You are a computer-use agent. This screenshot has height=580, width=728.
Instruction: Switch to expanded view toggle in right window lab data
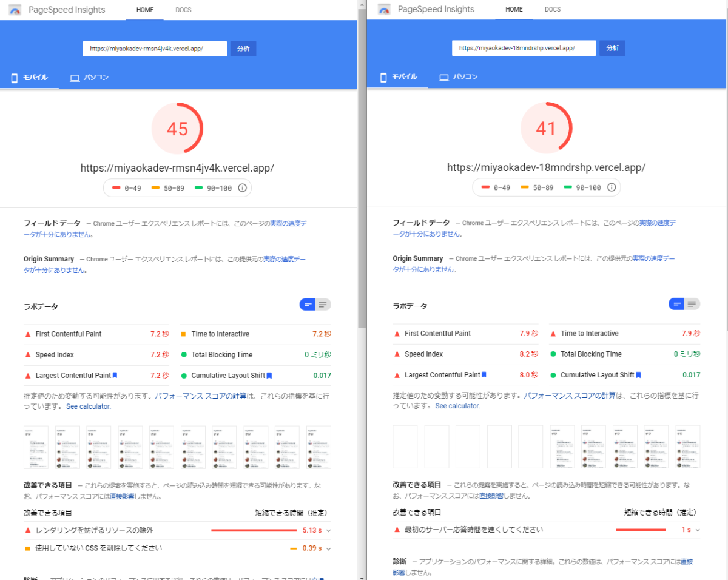click(x=692, y=304)
